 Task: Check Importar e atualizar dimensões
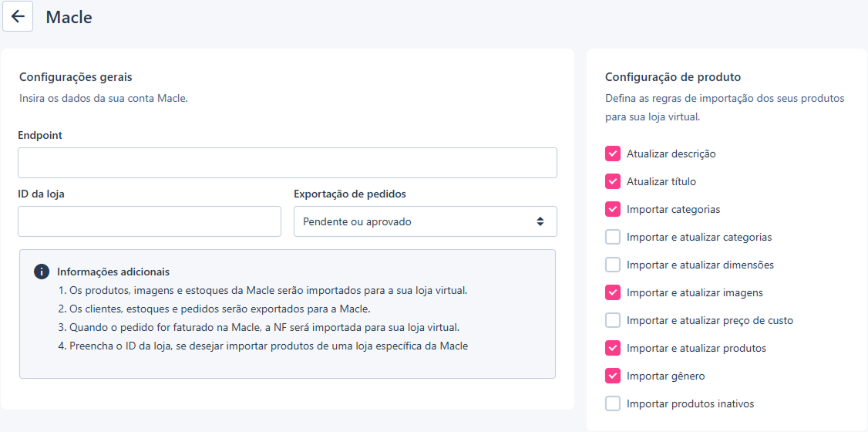click(613, 265)
